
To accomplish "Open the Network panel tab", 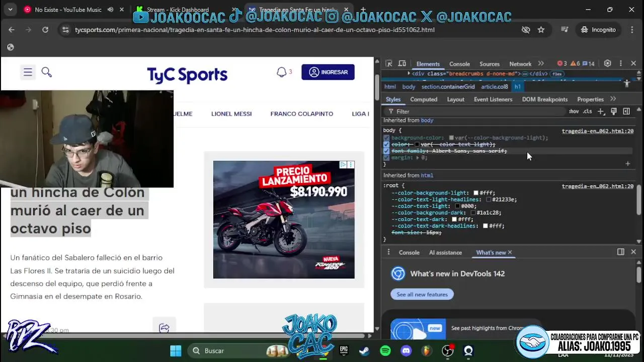I will (520, 64).
